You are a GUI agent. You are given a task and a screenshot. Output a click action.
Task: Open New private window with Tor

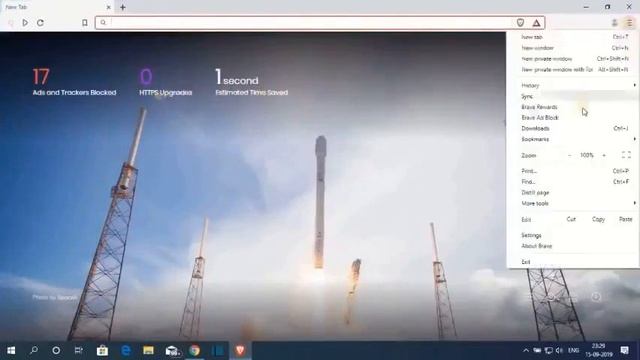(573, 70)
